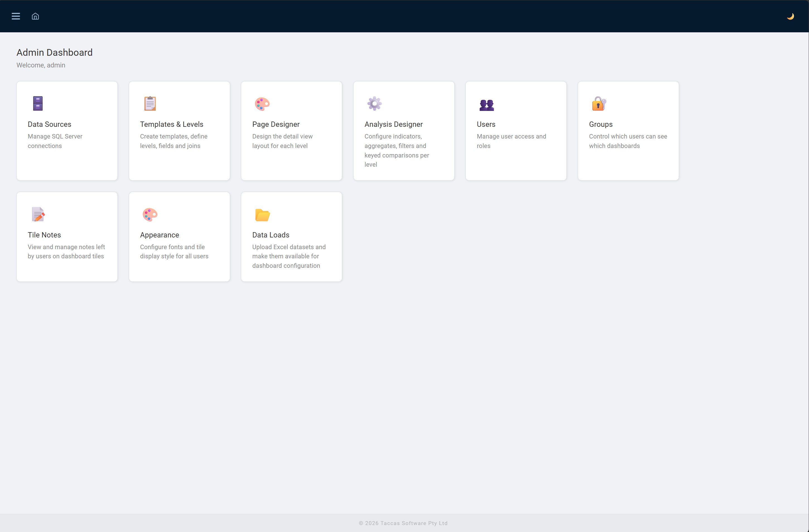The width and height of the screenshot is (809, 532).
Task: Click 'Manage SQL Server connections' text
Action: [55, 141]
